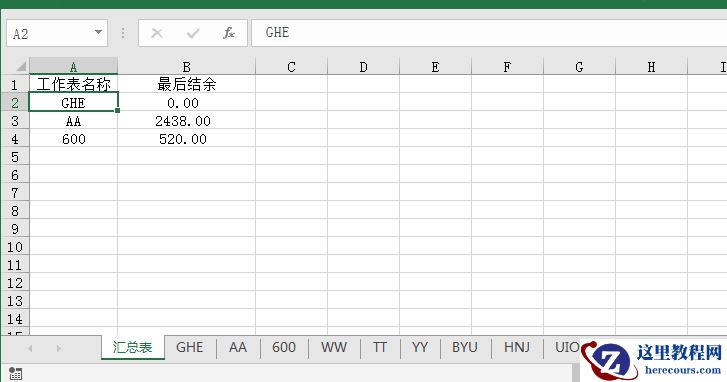Switch to the WW sheet tab

click(x=334, y=347)
